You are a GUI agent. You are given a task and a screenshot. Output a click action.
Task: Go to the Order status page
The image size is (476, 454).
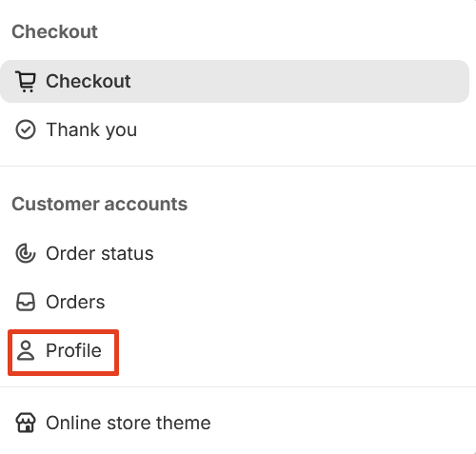pyautogui.click(x=100, y=253)
